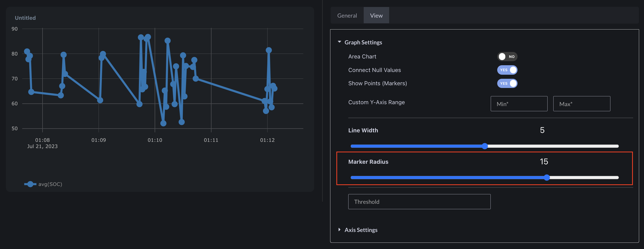Click the Graph Settings heading
The height and width of the screenshot is (249, 644).
coord(363,42)
